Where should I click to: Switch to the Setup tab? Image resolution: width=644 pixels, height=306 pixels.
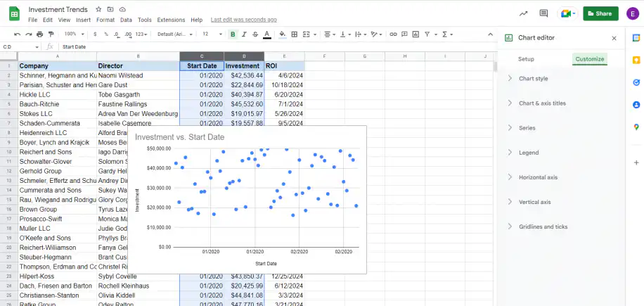click(526, 59)
